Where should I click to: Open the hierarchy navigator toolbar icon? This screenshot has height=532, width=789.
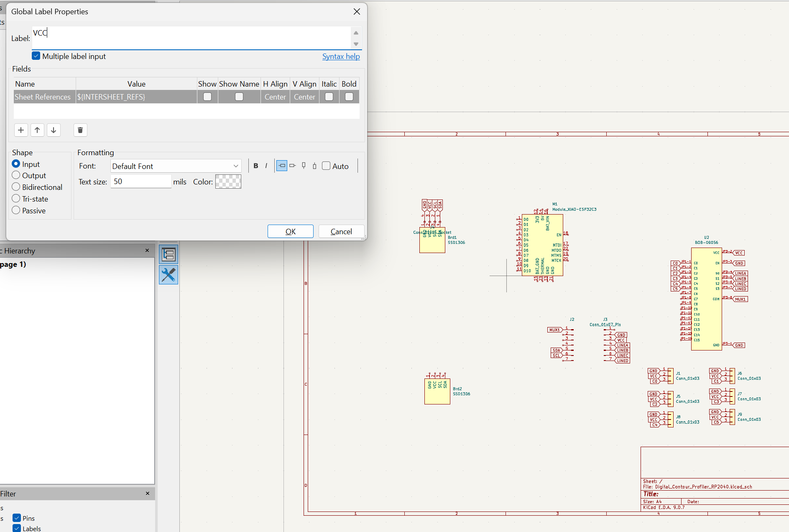click(169, 254)
